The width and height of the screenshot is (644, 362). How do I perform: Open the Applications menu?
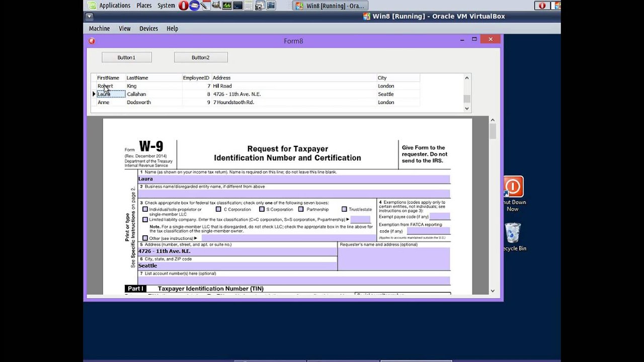[x=115, y=6]
